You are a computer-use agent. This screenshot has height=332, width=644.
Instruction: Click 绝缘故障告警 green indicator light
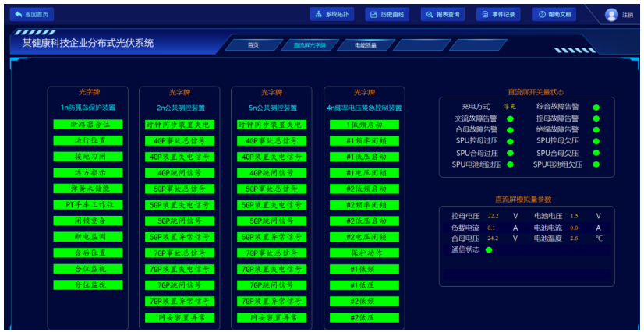click(x=596, y=130)
